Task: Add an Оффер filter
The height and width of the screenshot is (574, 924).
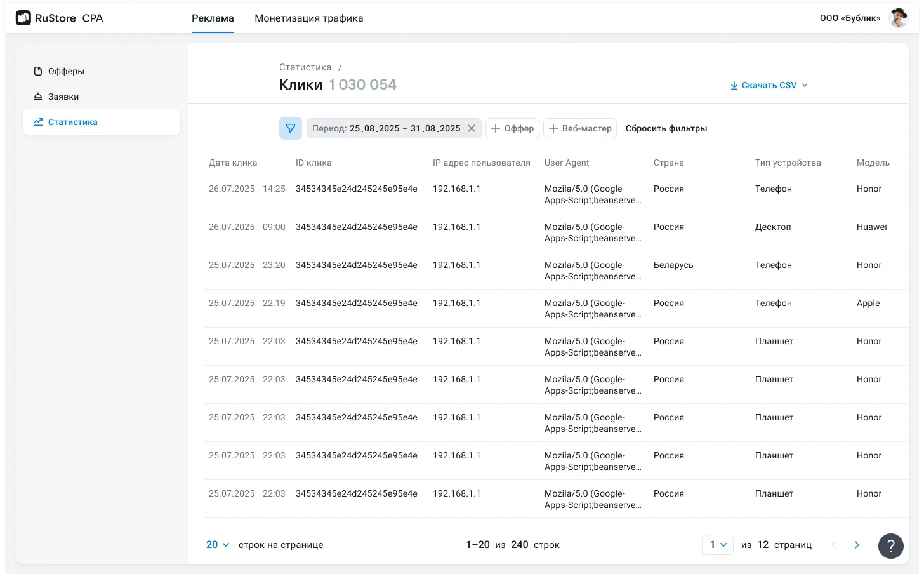Action: pos(513,128)
